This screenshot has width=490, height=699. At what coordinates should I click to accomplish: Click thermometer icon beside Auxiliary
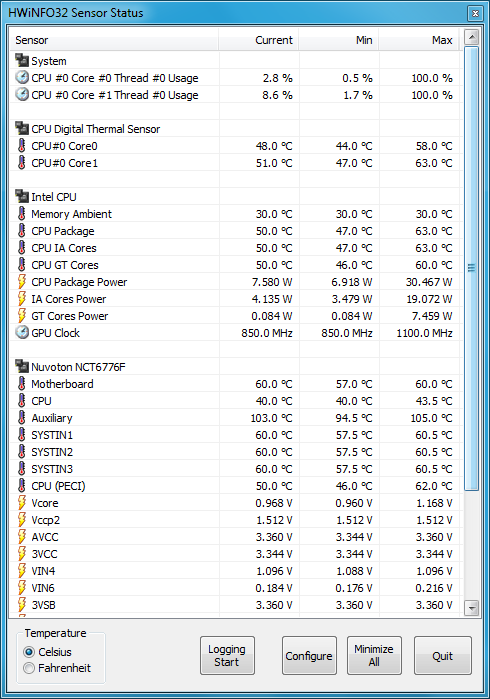coord(21,417)
